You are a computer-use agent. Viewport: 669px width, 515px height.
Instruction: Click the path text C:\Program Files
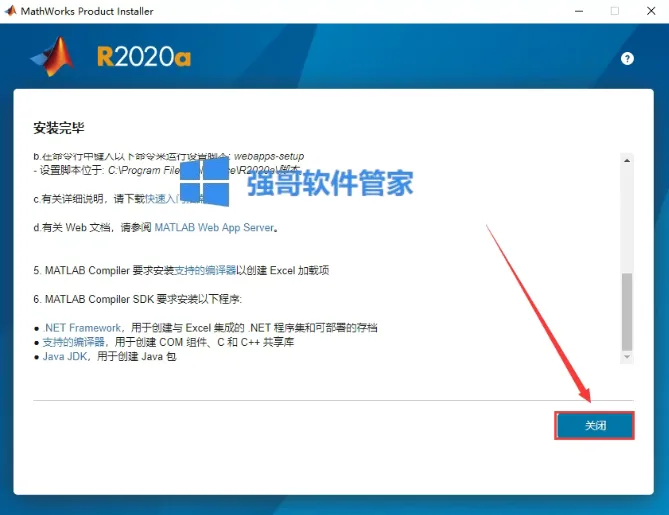click(145, 170)
